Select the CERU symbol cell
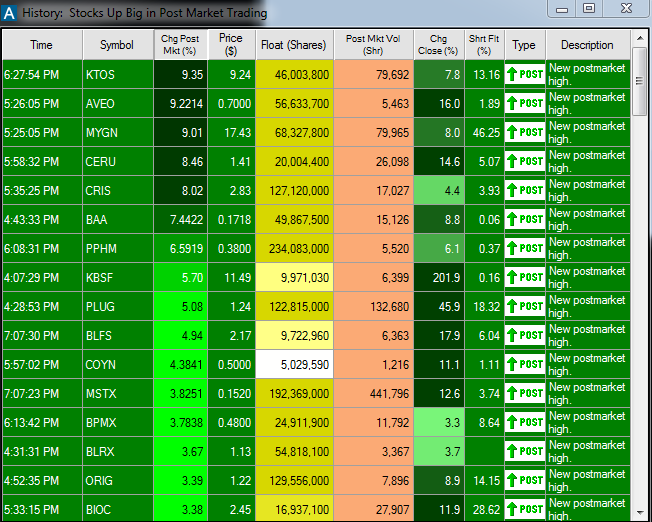Image resolution: width=652 pixels, height=522 pixels. [118, 161]
